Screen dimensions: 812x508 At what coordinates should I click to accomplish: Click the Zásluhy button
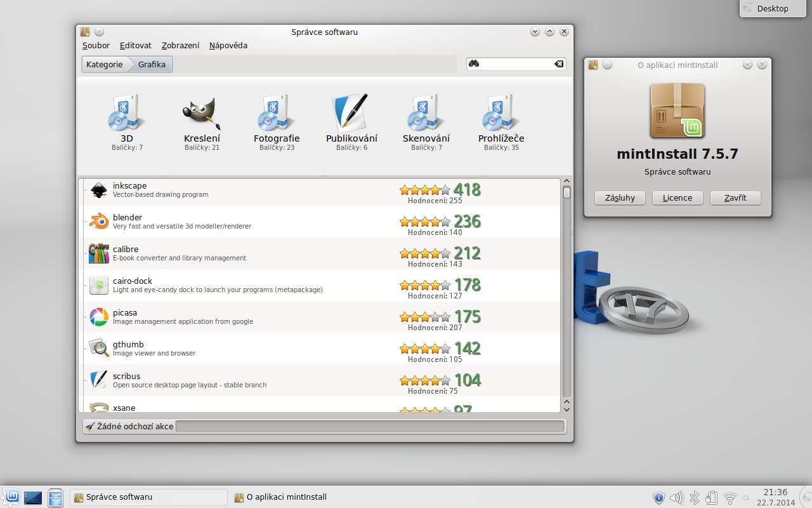point(620,198)
